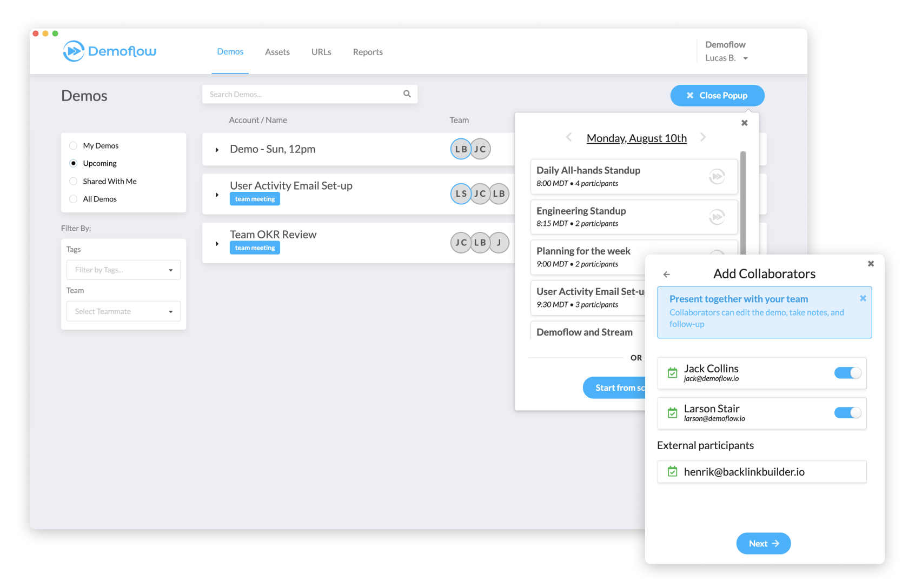Viewport: 902px width, 588px height.
Task: Open the Filter by Tags dropdown
Action: click(x=123, y=270)
